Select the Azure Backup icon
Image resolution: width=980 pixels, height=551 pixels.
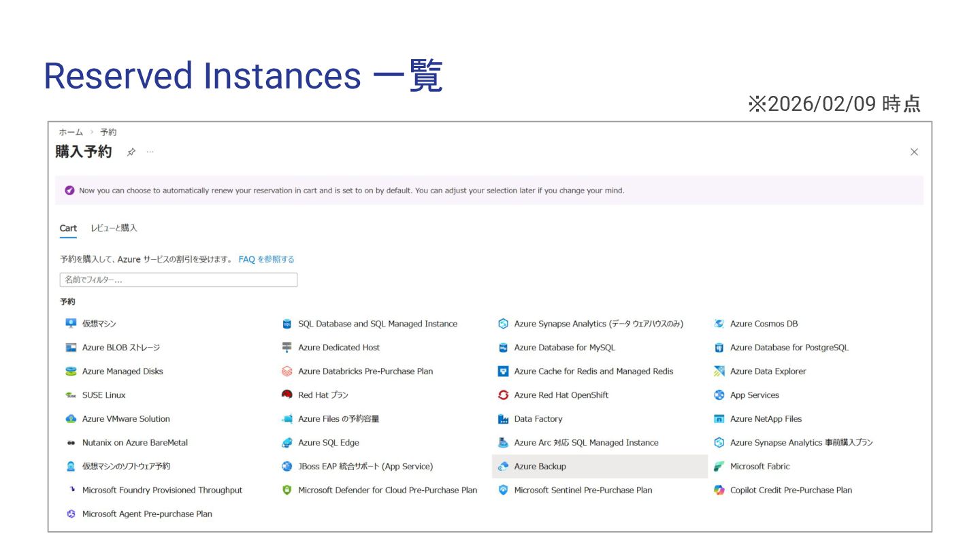[x=503, y=467]
